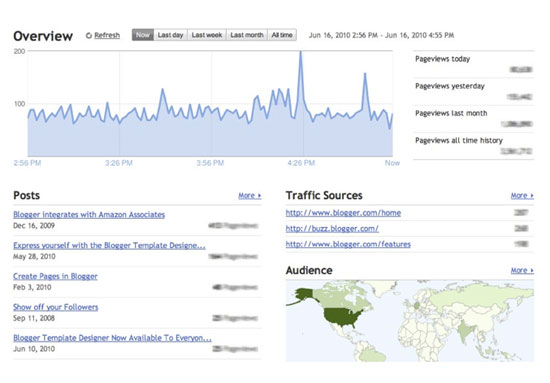Click the 'Feb 3, 2010' post date

pyautogui.click(x=32, y=287)
